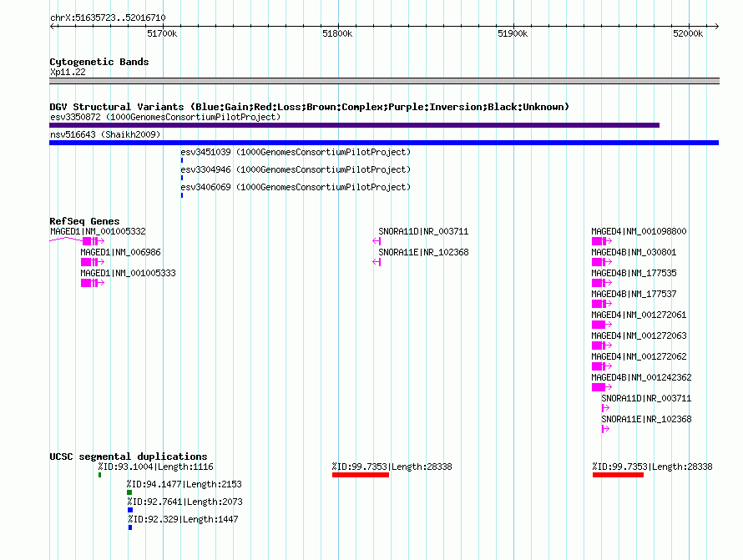Click the right arrow of the ruler
Screen dimensions: 743x560
click(716, 26)
